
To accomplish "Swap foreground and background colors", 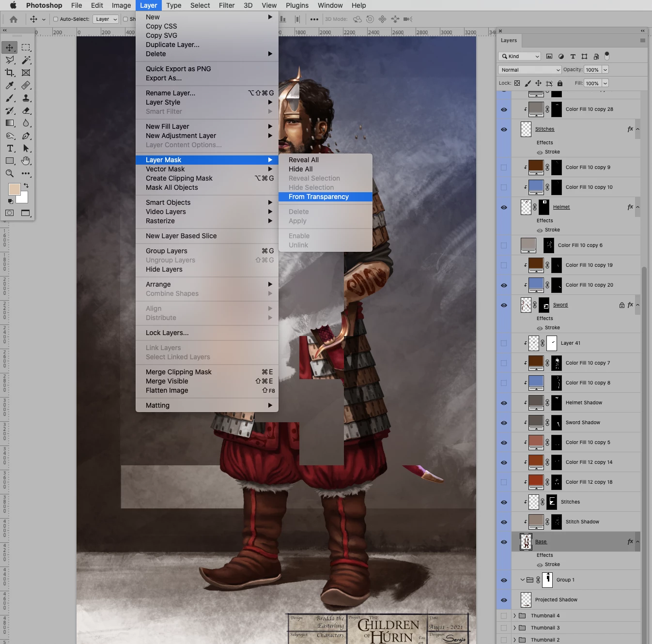I will 26,185.
